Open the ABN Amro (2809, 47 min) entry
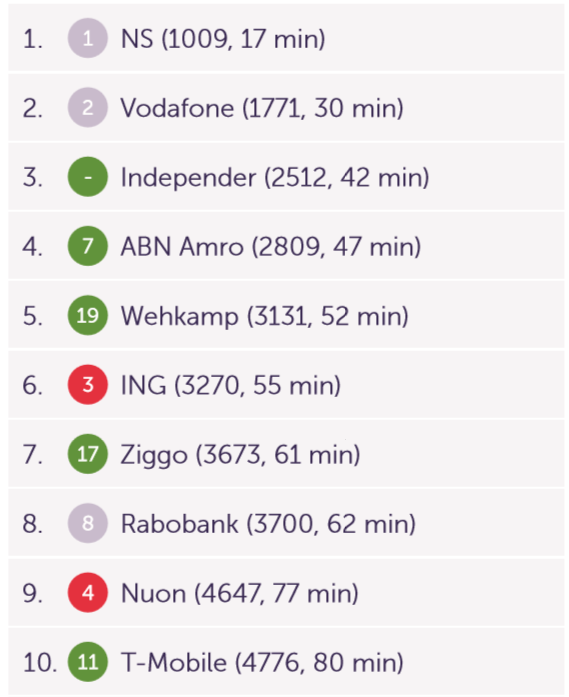The image size is (569, 697). click(x=286, y=246)
